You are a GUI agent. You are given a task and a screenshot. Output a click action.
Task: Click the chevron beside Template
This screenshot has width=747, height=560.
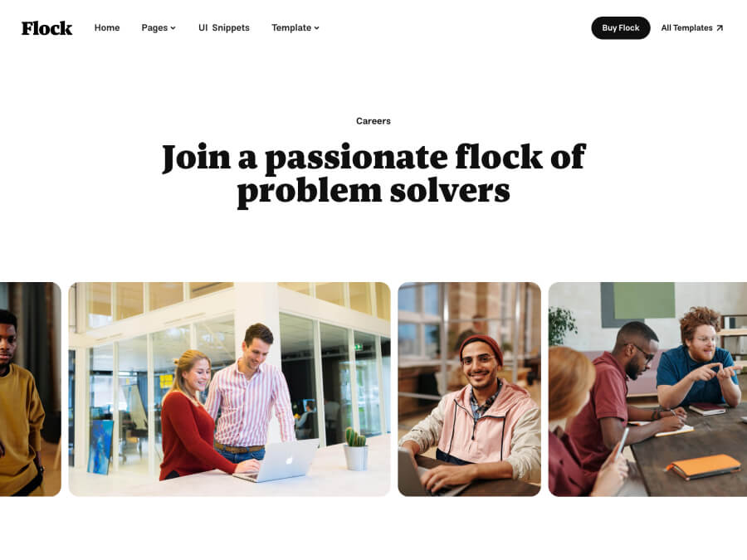pos(316,28)
